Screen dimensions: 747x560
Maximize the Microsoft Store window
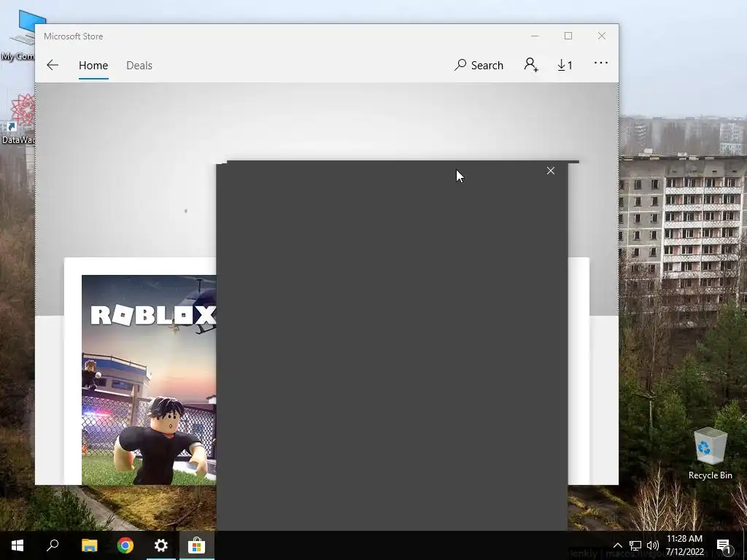568,36
